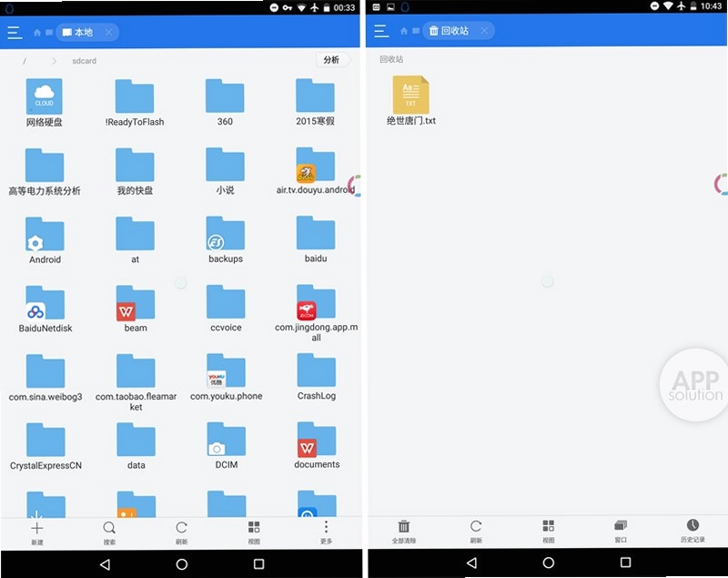Screen dimensions: 728x578
Task: Click the sdcard breadcrumb
Action: tap(84, 61)
